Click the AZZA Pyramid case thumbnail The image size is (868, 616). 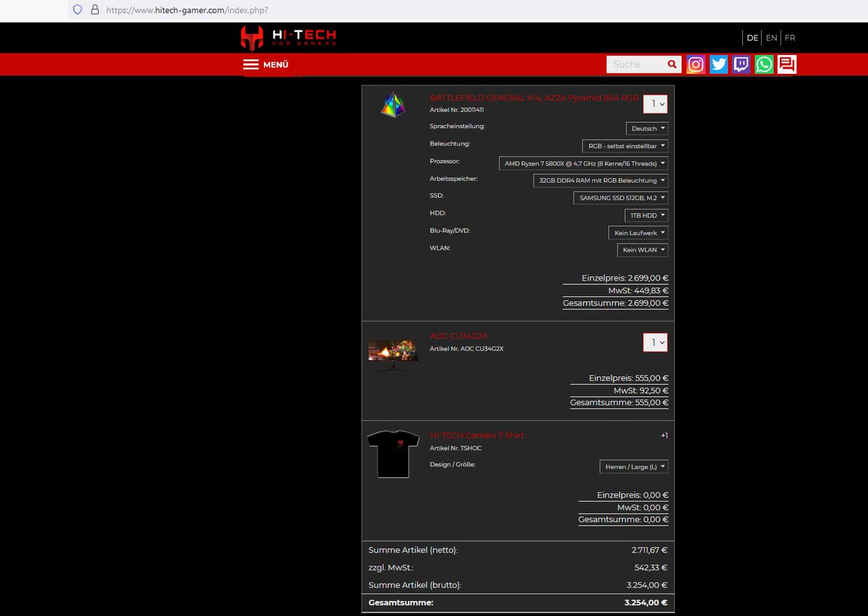point(394,105)
